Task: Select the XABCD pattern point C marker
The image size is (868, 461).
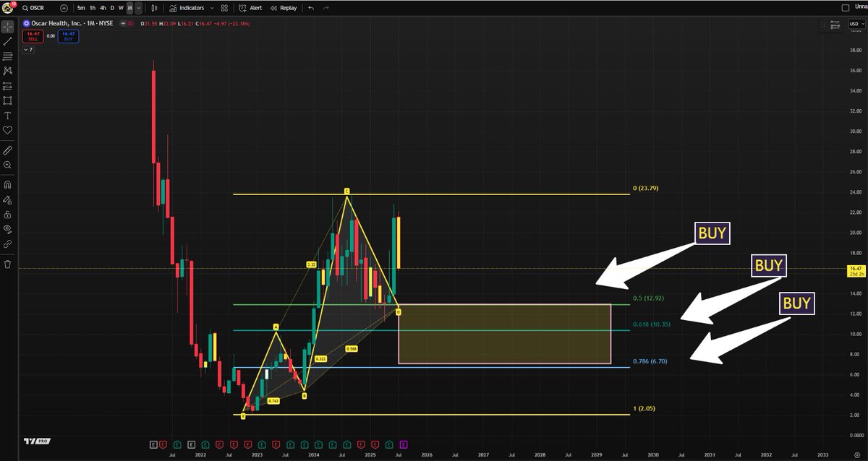Action: point(346,191)
